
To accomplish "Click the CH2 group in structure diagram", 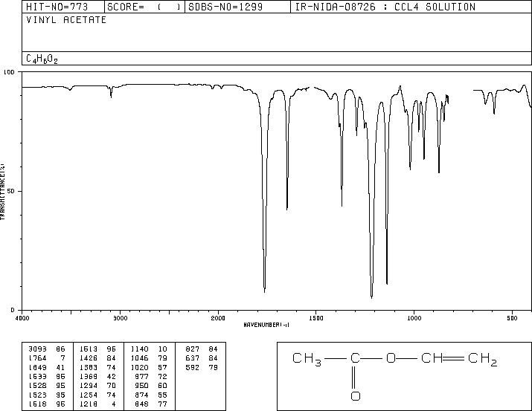I will tap(483, 359).
